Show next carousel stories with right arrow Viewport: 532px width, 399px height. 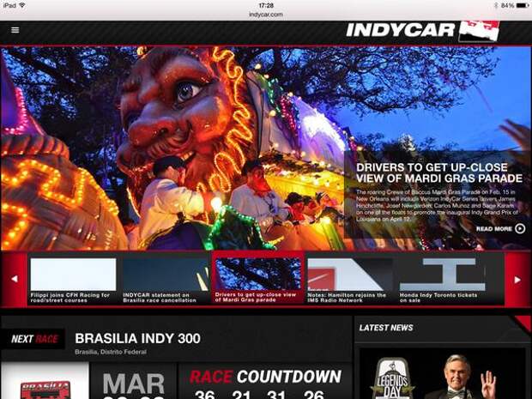[x=517, y=280]
